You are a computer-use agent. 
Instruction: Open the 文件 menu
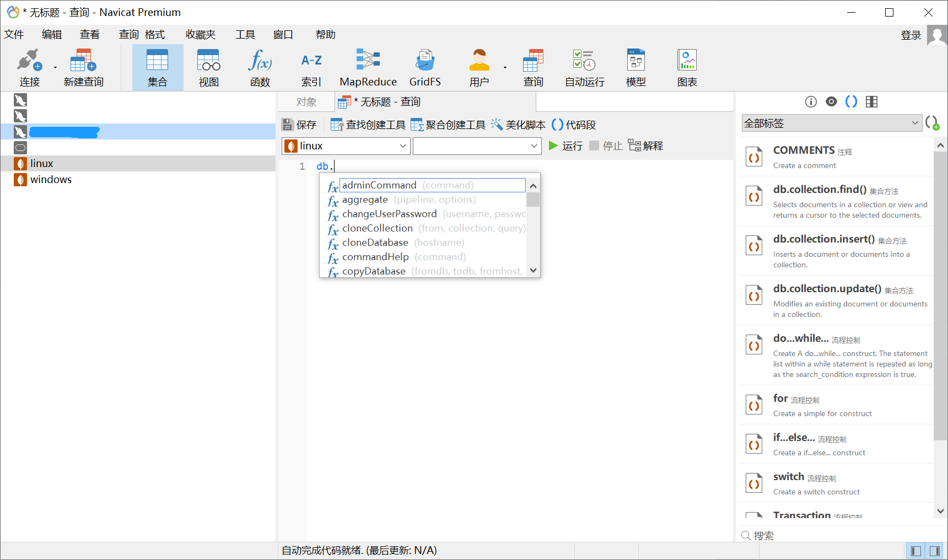(14, 35)
